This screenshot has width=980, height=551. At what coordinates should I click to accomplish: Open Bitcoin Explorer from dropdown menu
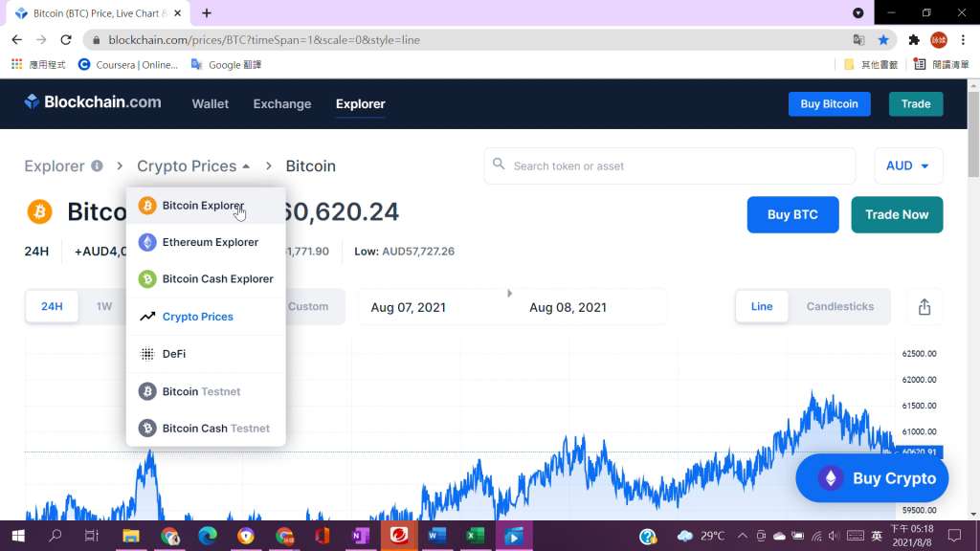[206, 206]
